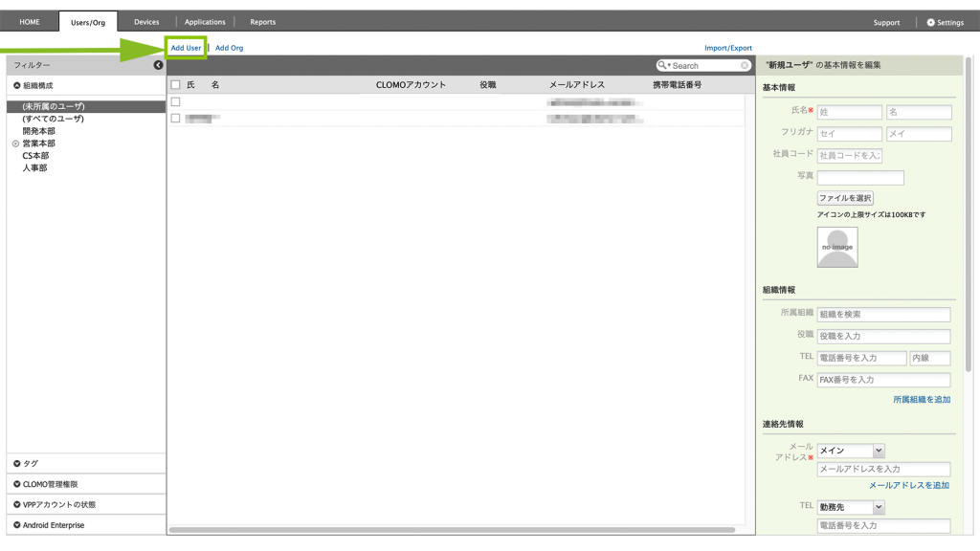
Task: Click the CLOMOアカウント column header
Action: click(411, 85)
